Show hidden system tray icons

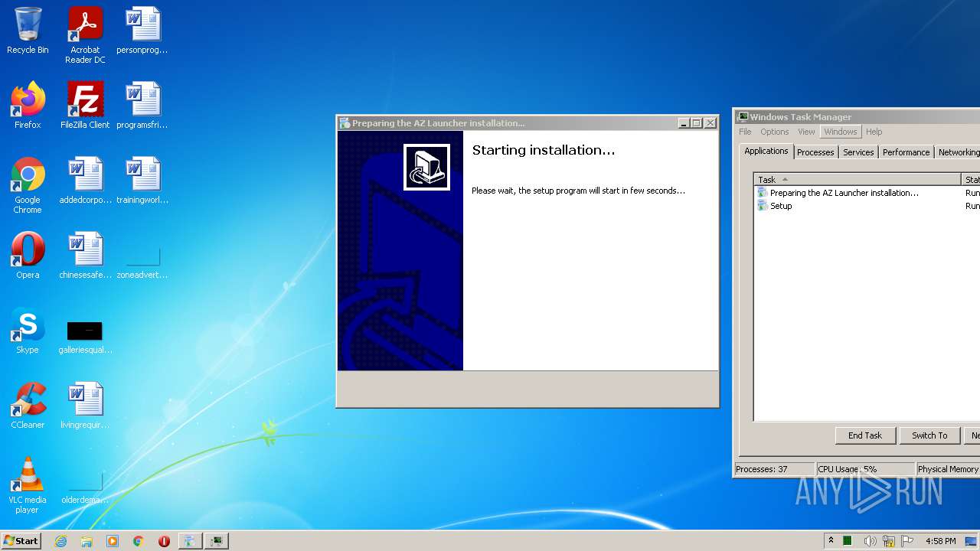coord(831,541)
